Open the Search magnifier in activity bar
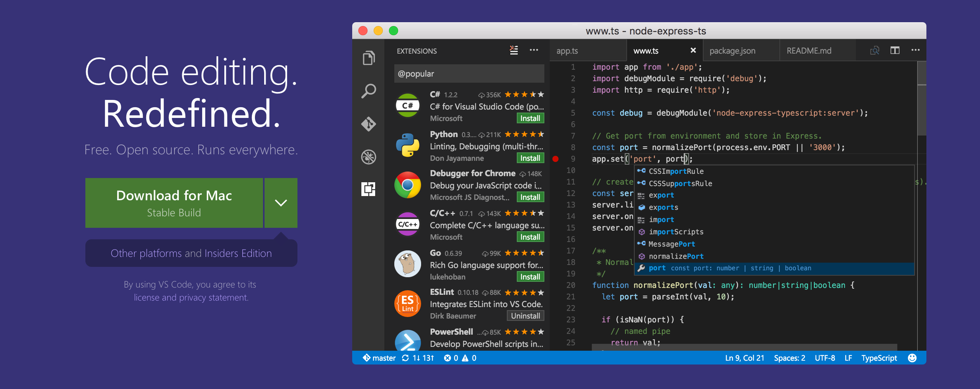 pyautogui.click(x=369, y=91)
